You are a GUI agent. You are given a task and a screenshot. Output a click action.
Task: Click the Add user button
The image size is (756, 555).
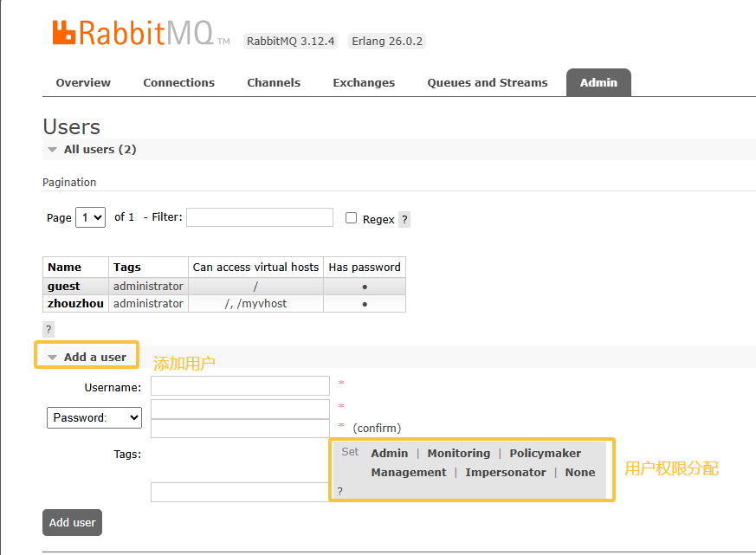[73, 523]
